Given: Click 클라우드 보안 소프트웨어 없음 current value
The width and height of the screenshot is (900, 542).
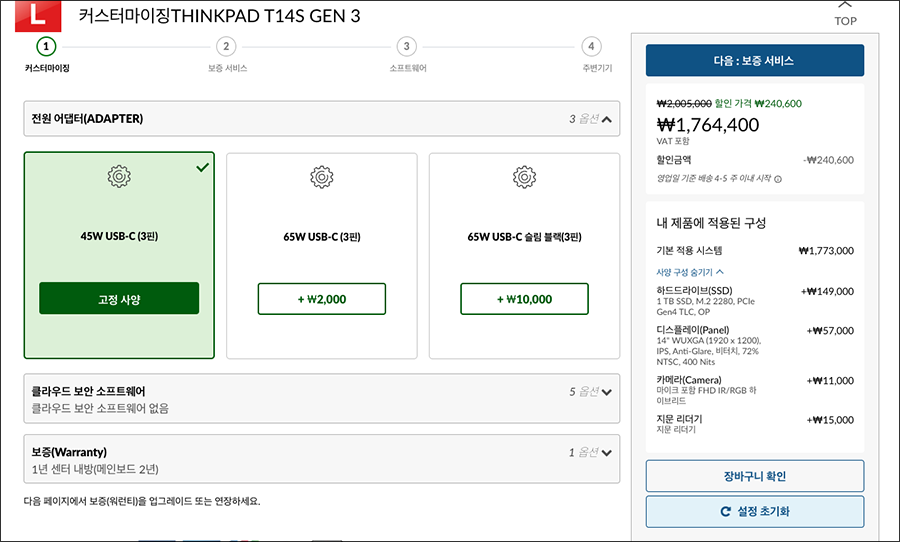Looking at the screenshot, I should (x=100, y=409).
